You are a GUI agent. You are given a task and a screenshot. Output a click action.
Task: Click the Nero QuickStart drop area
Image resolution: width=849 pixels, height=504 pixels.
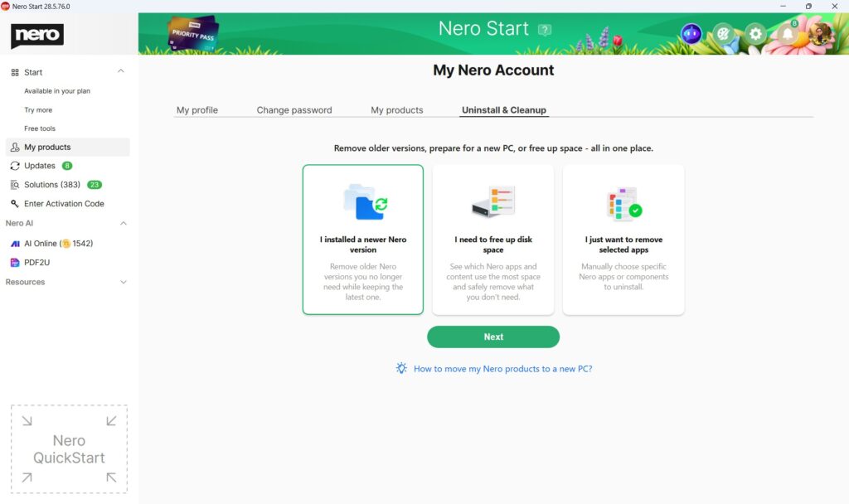pyautogui.click(x=69, y=448)
